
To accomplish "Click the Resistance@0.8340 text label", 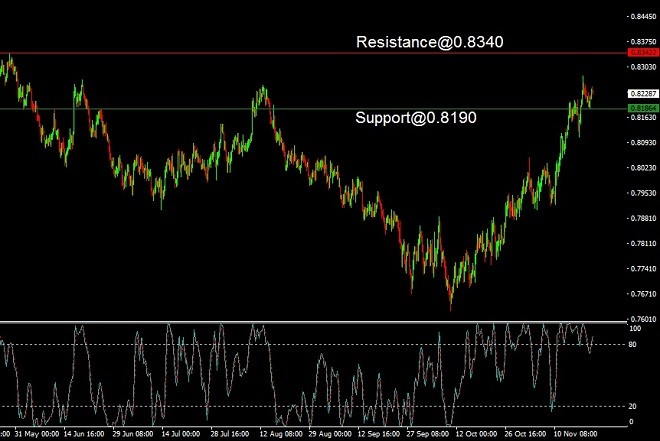I will pyautogui.click(x=429, y=42).
